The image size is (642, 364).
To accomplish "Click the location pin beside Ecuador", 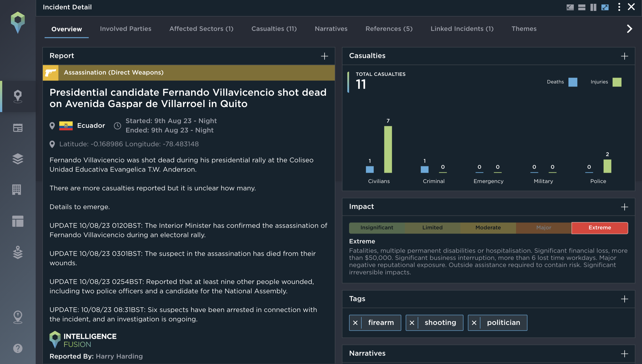I will [52, 126].
